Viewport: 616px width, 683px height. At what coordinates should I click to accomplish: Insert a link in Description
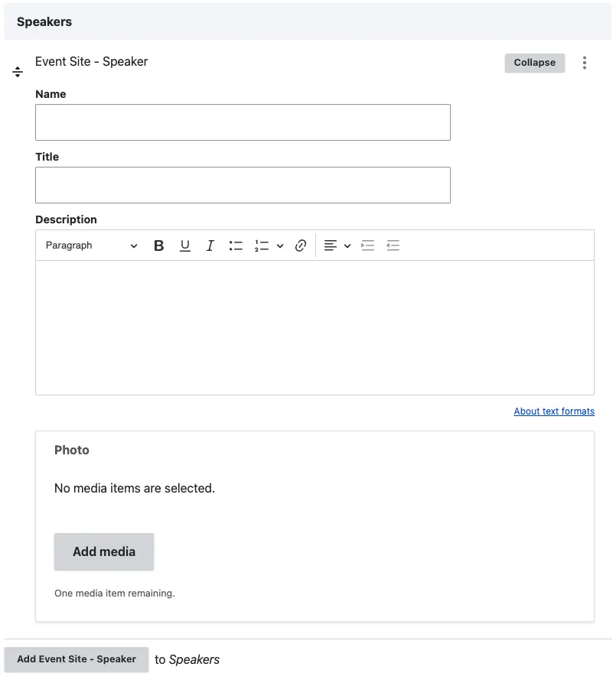click(301, 246)
